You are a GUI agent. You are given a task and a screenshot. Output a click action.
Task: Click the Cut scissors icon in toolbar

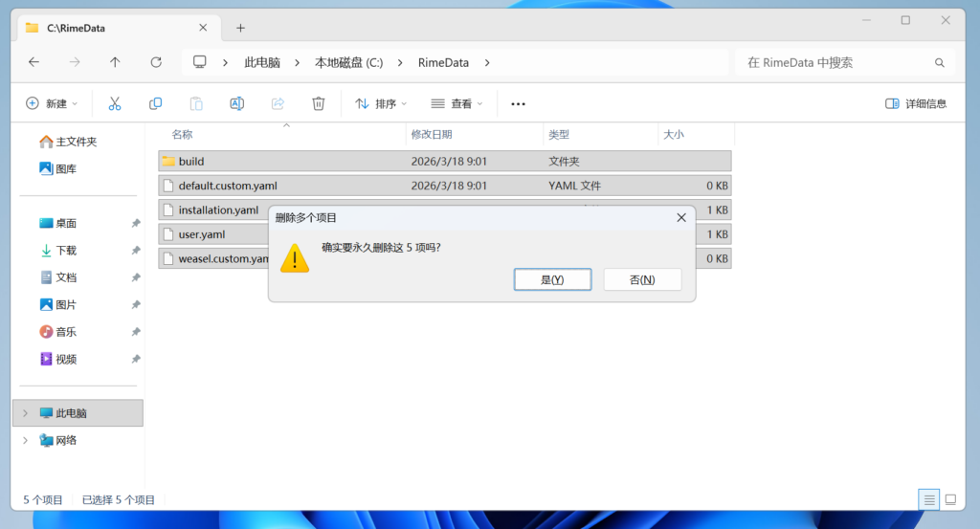pos(115,103)
